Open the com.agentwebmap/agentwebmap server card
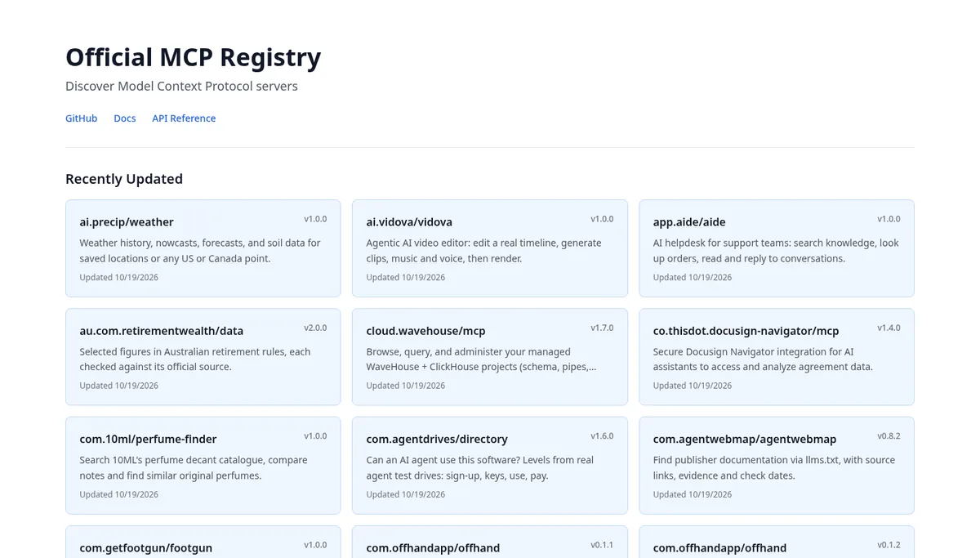The image size is (980, 558). [777, 466]
